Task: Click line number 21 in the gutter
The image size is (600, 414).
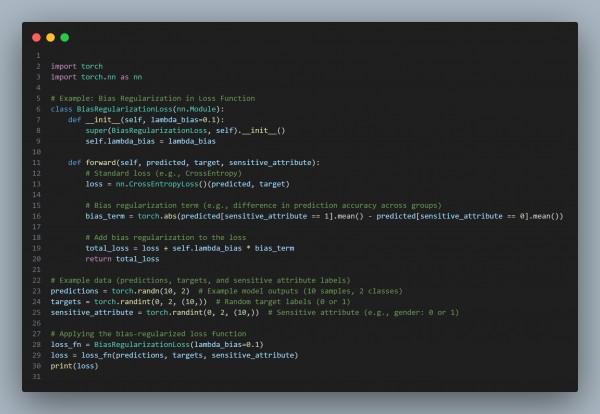Action: pyautogui.click(x=36, y=270)
